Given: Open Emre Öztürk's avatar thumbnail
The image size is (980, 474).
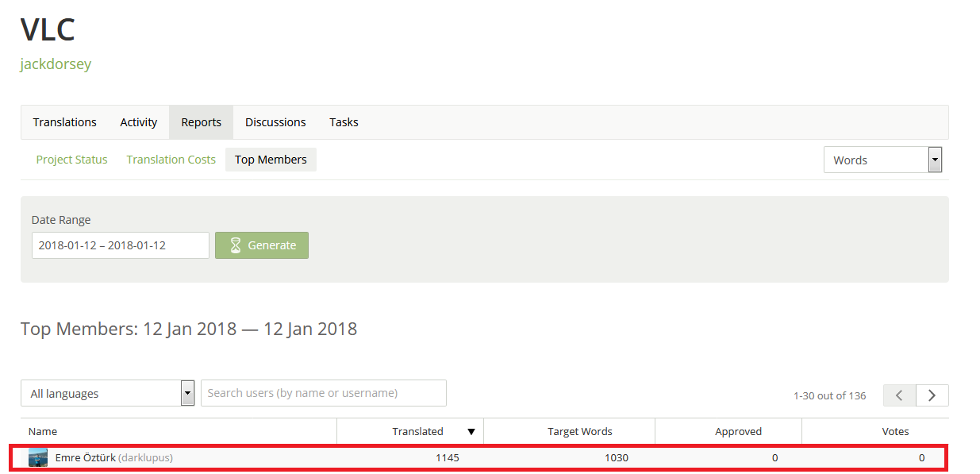Looking at the screenshot, I should 38,458.
